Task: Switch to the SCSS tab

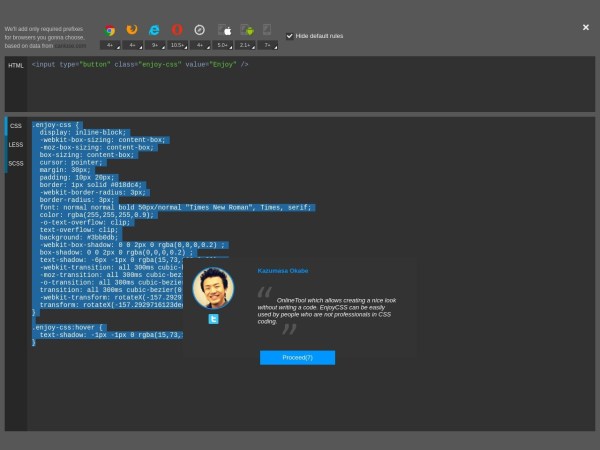Action: click(16, 163)
